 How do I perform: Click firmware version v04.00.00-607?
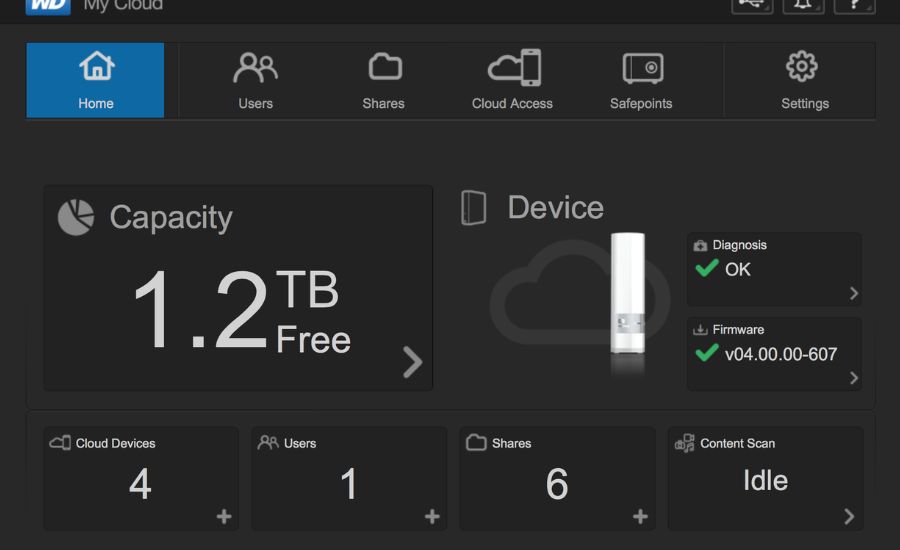click(x=781, y=354)
